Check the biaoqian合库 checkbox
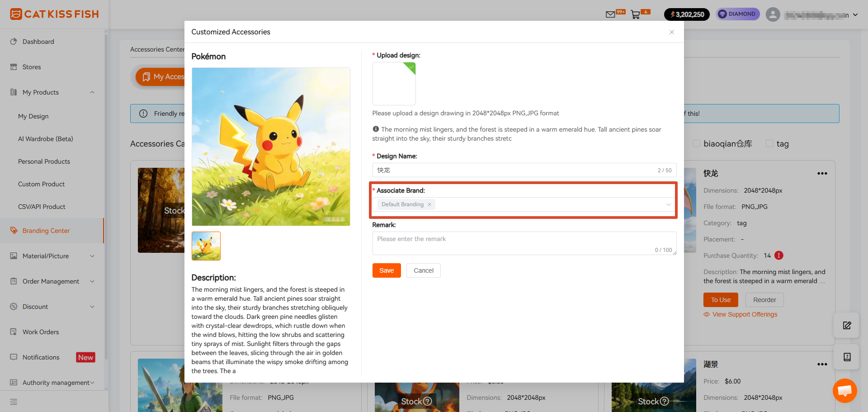 697,144
